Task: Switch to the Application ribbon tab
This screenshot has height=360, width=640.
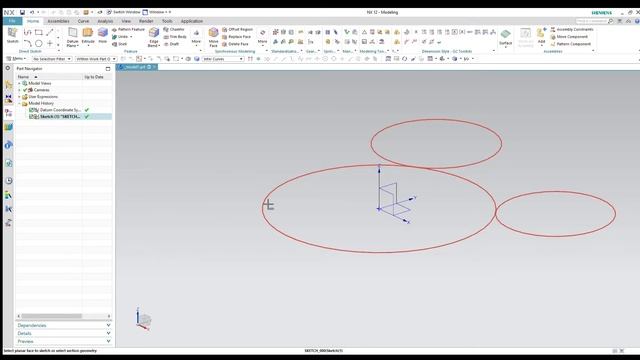Action: tap(192, 21)
